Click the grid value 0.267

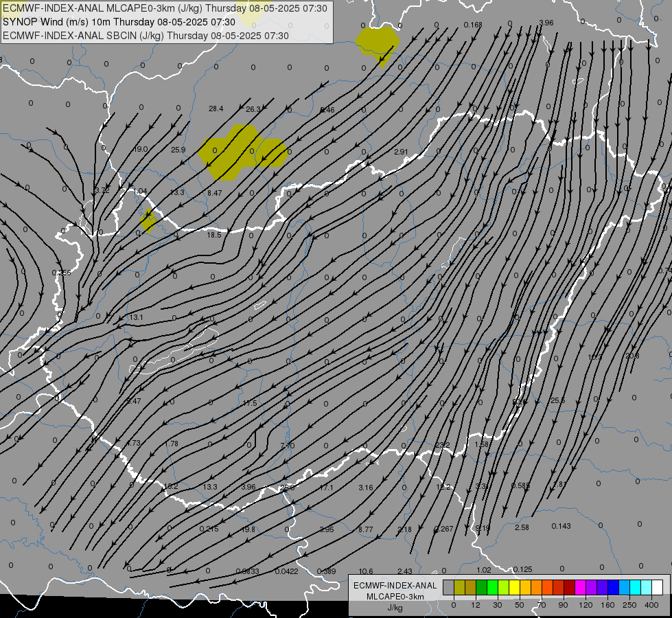443,529
